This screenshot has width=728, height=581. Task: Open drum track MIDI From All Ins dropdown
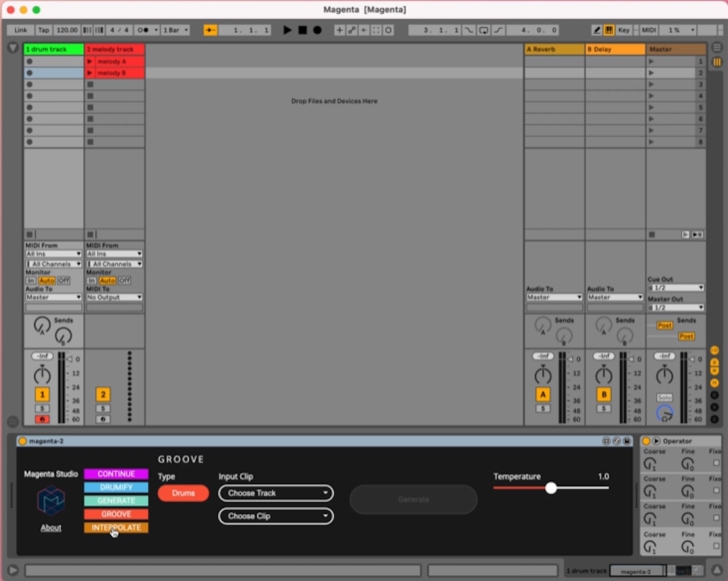click(54, 254)
